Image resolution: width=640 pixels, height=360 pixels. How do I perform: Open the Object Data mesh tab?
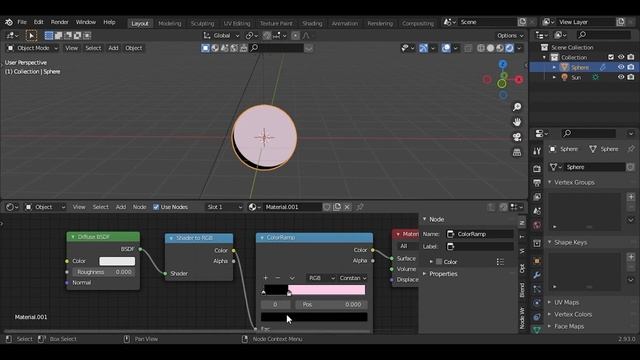pos(537,329)
